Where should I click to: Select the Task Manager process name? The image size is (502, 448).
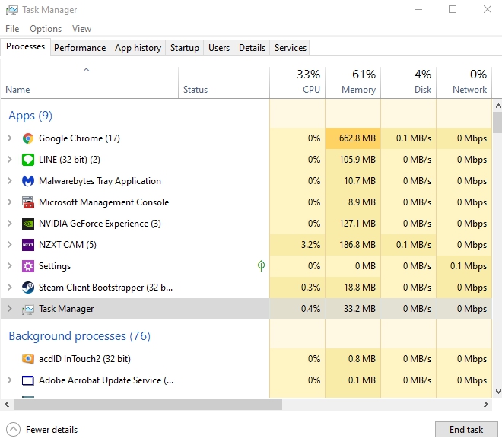click(x=66, y=309)
